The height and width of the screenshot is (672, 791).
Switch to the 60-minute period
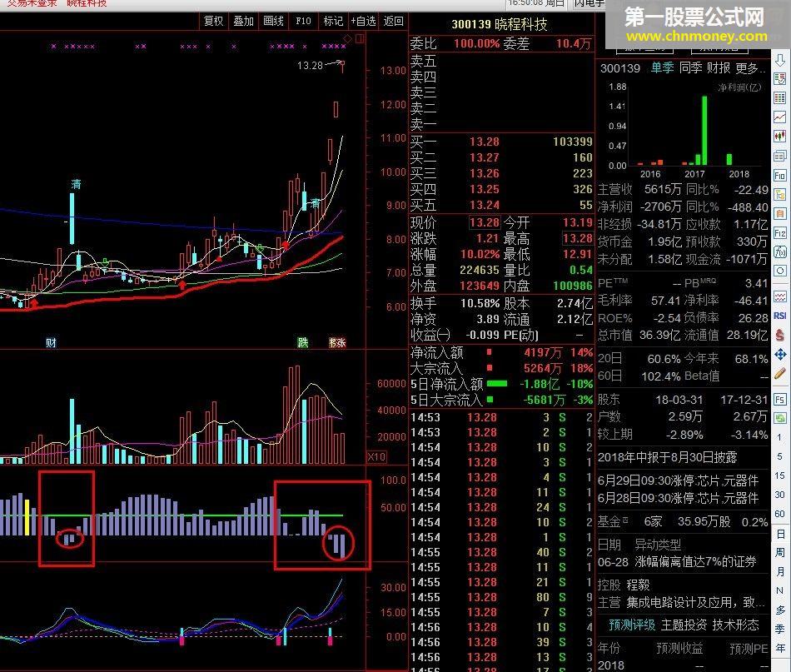pos(780,514)
